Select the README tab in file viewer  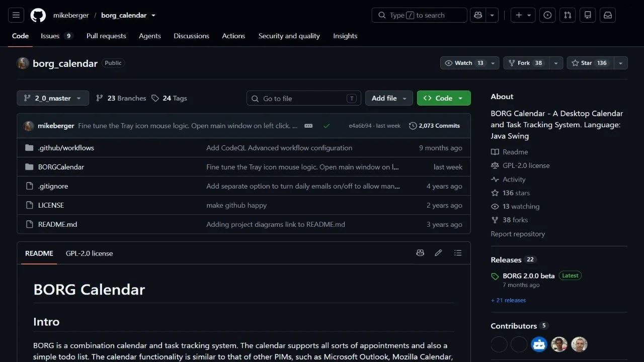coord(39,253)
